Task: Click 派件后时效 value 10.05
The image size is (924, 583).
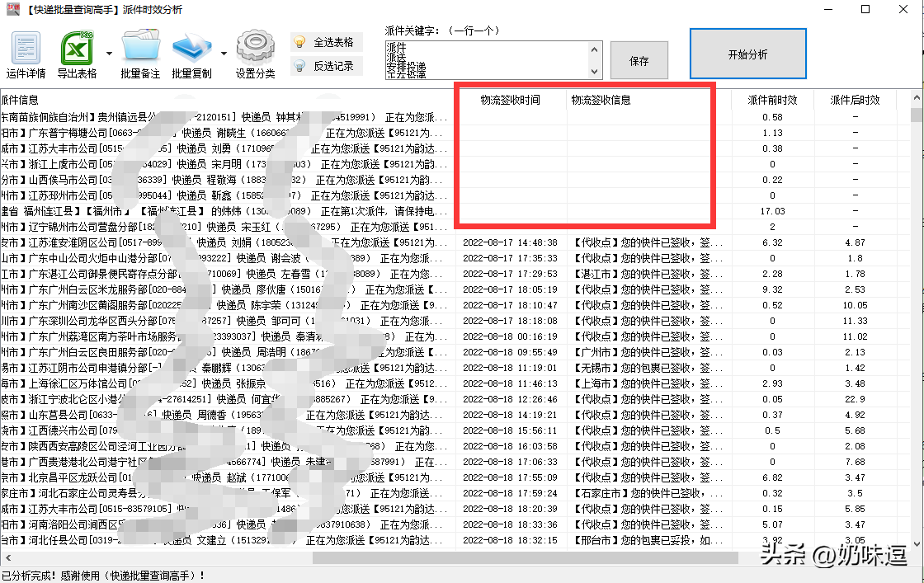Action: click(855, 305)
